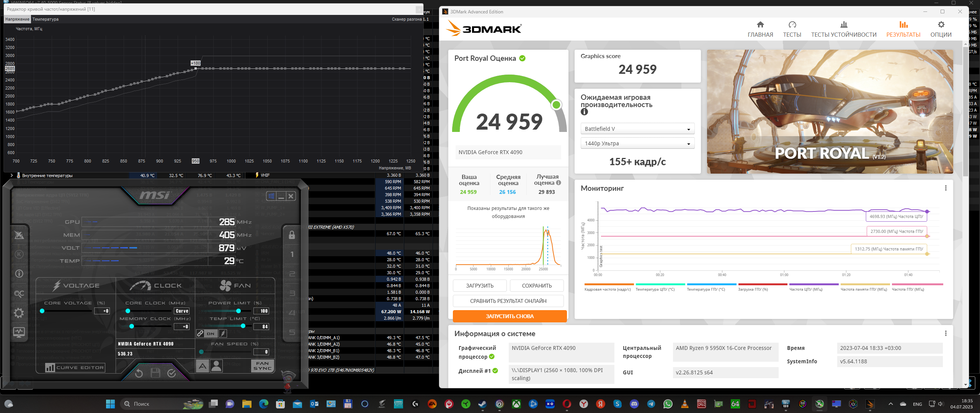Expand the Внутренние температуры sensor group
The width and height of the screenshot is (980, 413).
tap(11, 176)
